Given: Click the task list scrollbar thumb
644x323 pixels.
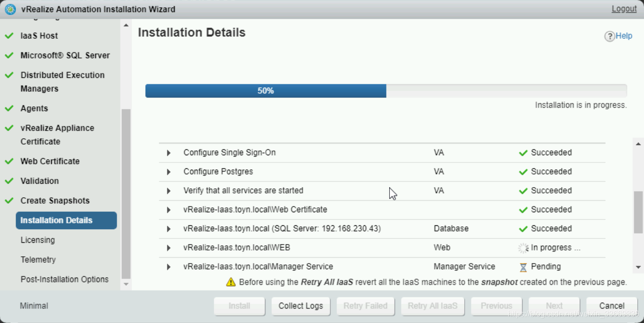Looking at the screenshot, I should 638,212.
